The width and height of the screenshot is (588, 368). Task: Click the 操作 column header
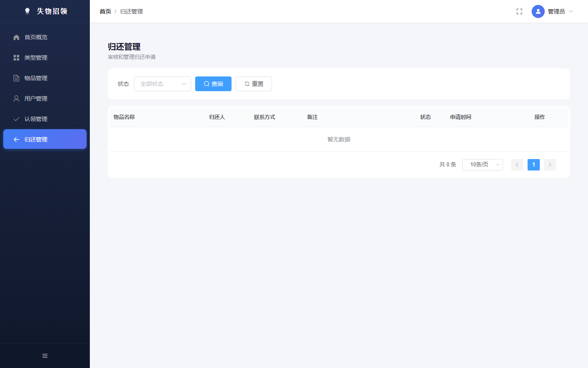click(x=540, y=117)
